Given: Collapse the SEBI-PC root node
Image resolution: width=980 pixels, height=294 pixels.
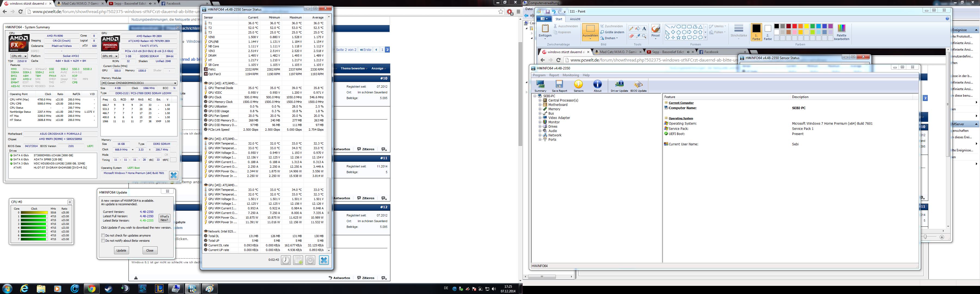Looking at the screenshot, I should 535,96.
